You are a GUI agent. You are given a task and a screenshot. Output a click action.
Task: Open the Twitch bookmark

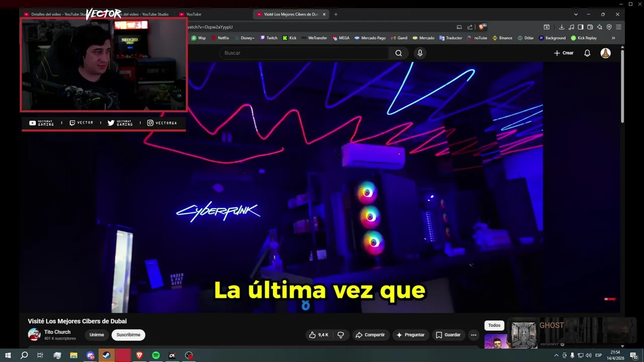point(269,38)
